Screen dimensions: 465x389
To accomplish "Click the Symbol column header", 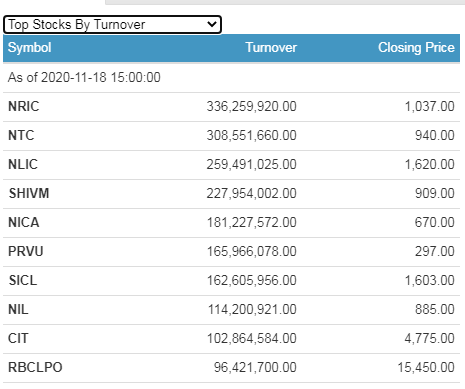I will (30, 48).
